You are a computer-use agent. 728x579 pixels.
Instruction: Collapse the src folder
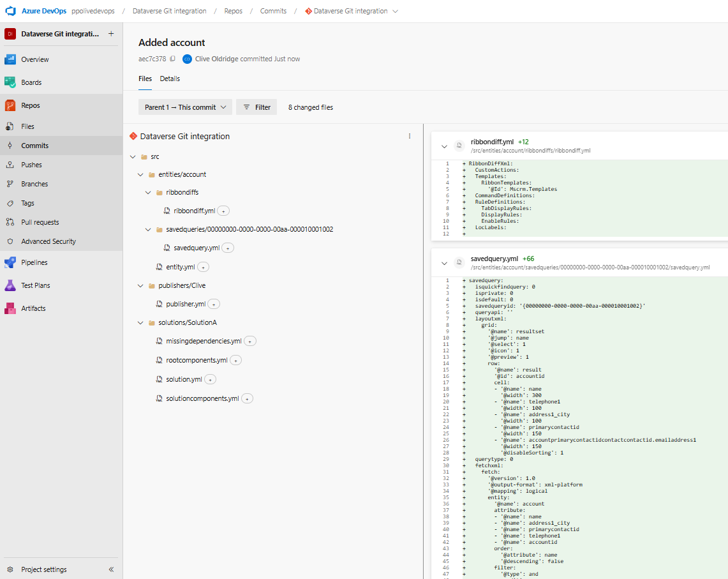click(x=133, y=157)
